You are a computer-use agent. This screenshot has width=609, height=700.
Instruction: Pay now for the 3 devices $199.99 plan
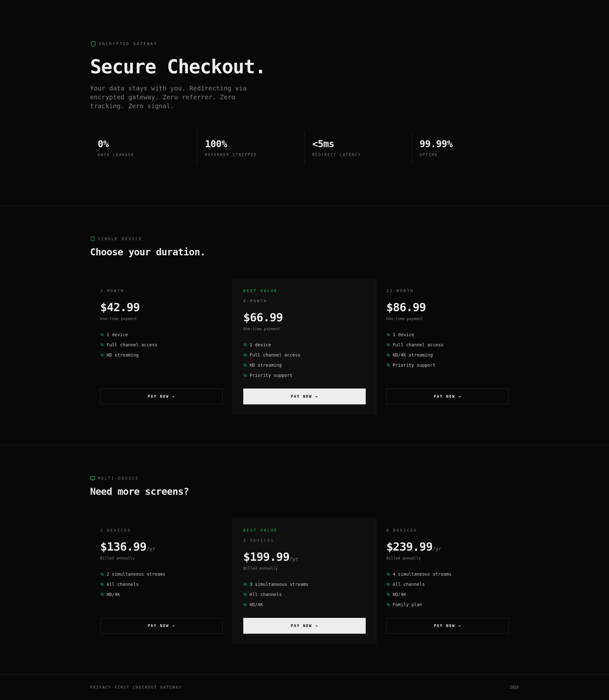coord(304,625)
